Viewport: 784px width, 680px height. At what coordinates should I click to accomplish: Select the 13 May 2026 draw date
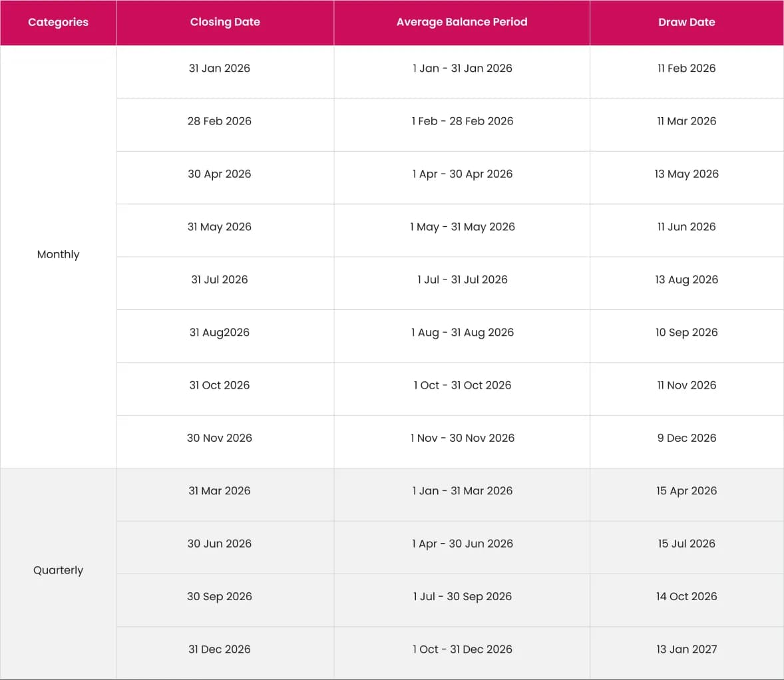click(686, 174)
